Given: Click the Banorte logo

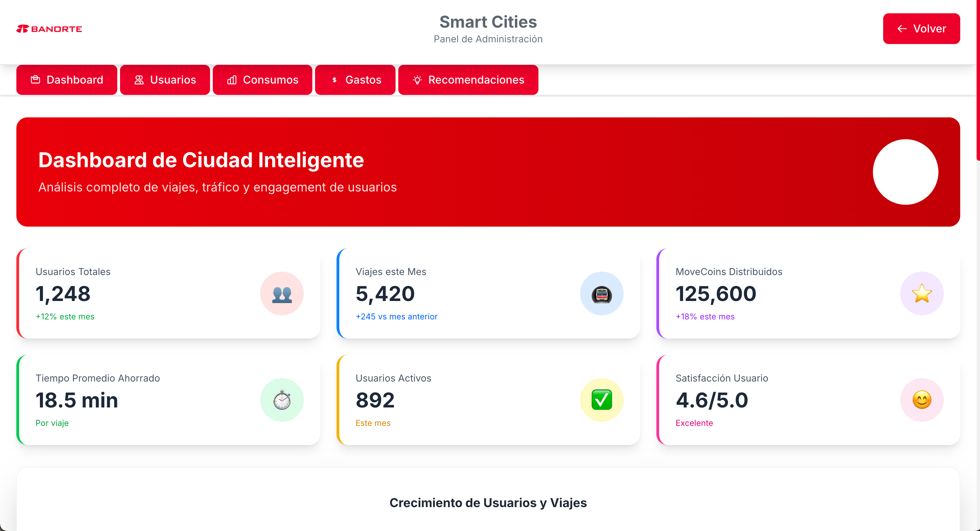Looking at the screenshot, I should tap(49, 29).
